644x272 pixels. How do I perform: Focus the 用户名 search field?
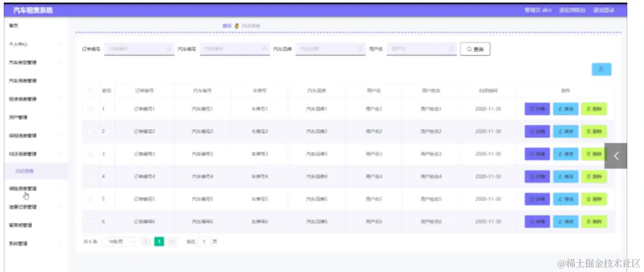(422, 49)
